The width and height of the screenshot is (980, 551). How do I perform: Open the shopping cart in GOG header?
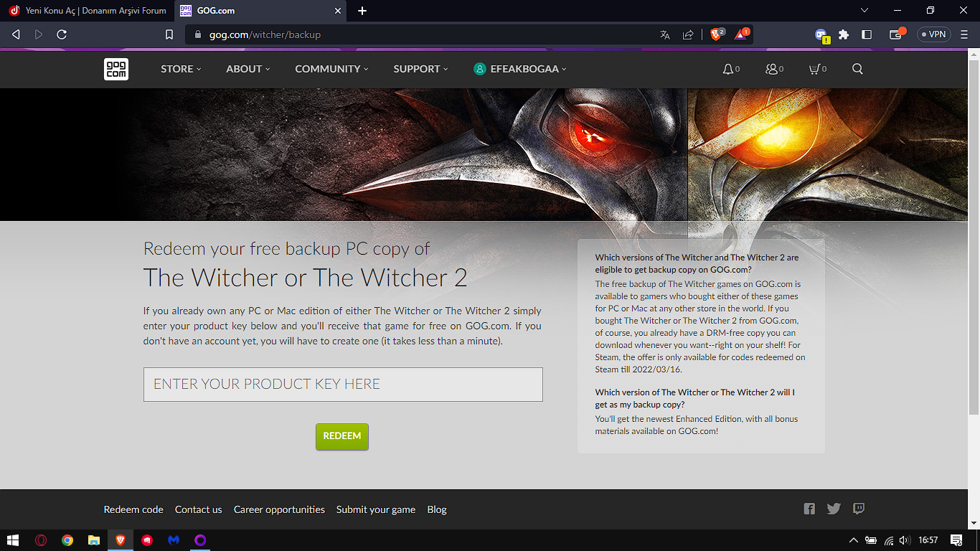point(814,69)
